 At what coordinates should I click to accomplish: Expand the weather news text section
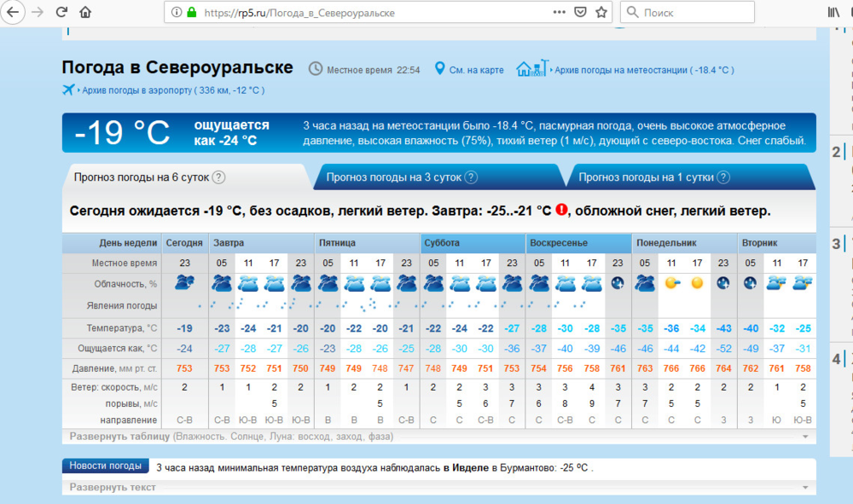tap(113, 487)
